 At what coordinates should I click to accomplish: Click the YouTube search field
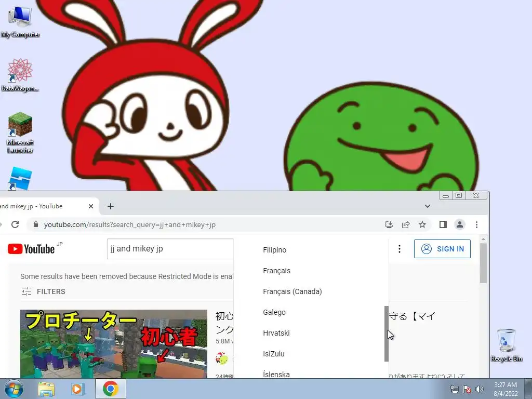[170, 249]
